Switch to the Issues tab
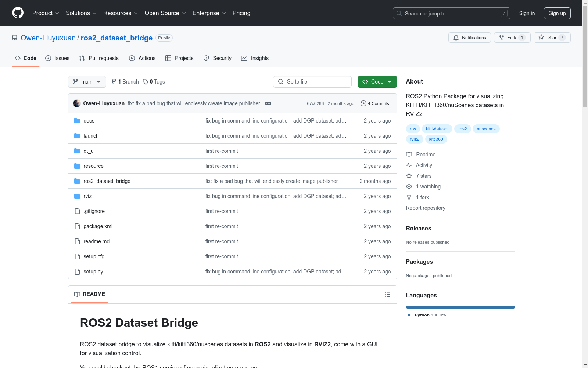Screen dimensions: 588x368 click(57, 58)
